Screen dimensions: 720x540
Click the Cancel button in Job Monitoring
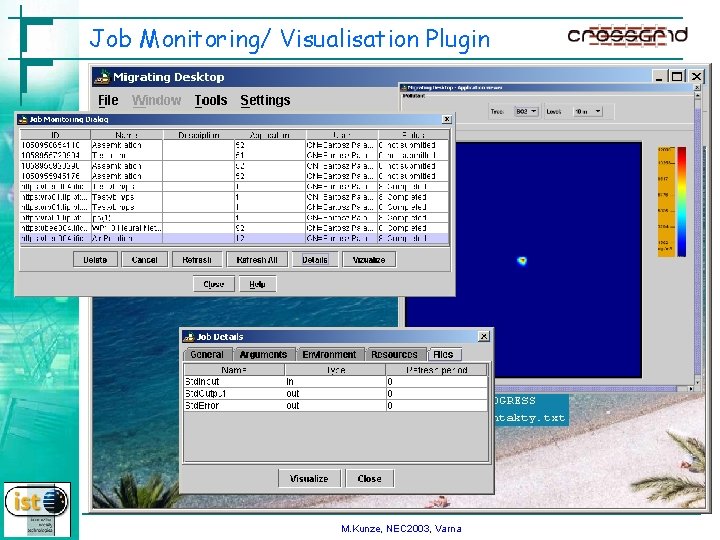click(x=144, y=260)
